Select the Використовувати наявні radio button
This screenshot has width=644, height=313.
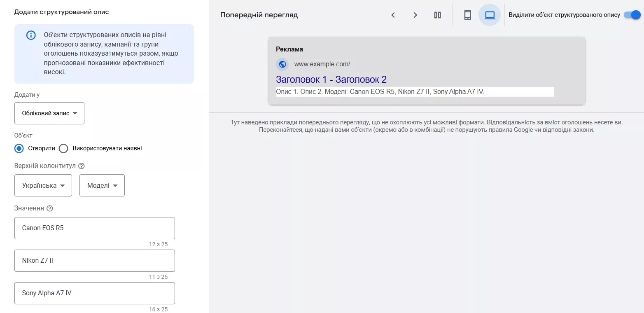pos(63,148)
